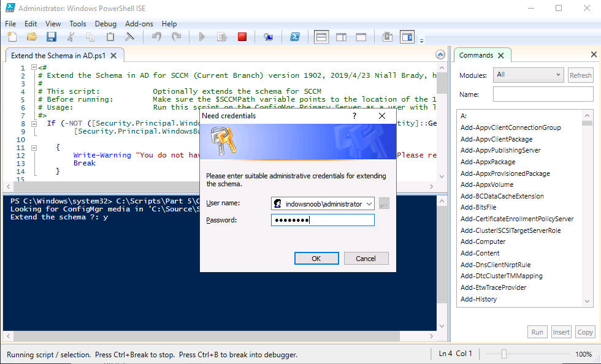Open the Add-ons menu
The height and width of the screenshot is (364, 601).
point(139,24)
